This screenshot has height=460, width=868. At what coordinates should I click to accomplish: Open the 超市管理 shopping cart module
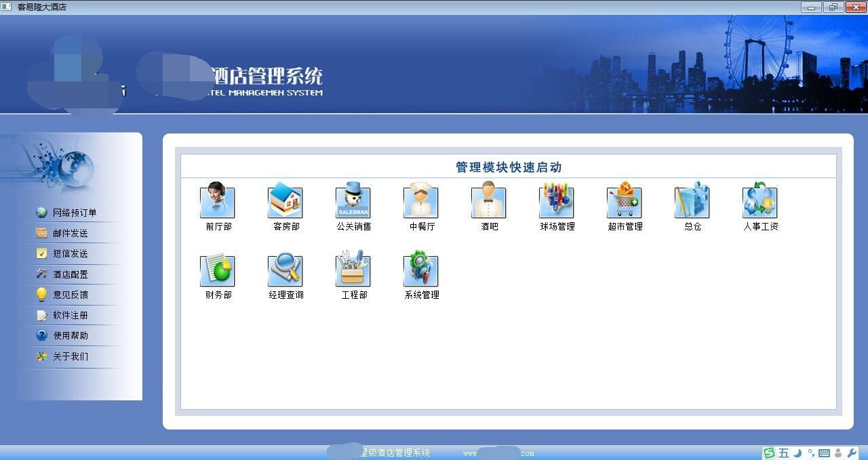pos(624,203)
